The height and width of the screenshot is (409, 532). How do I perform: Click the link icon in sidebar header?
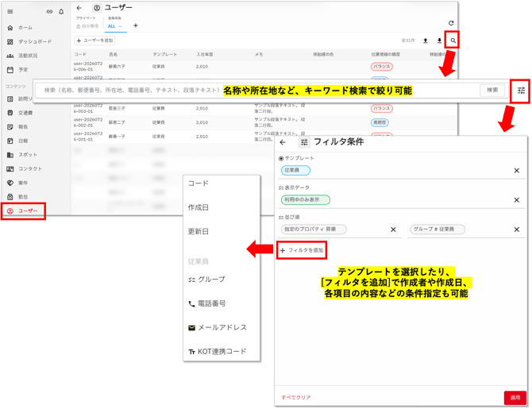pos(49,12)
